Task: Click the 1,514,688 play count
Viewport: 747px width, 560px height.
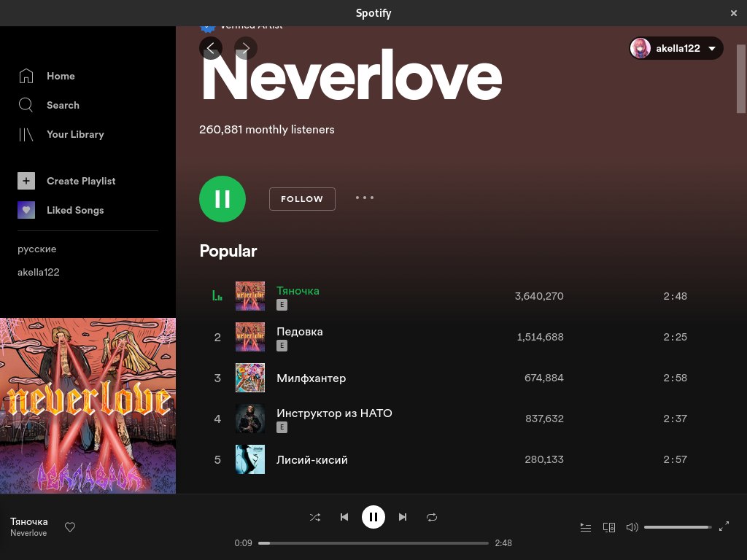Action: tap(541, 337)
